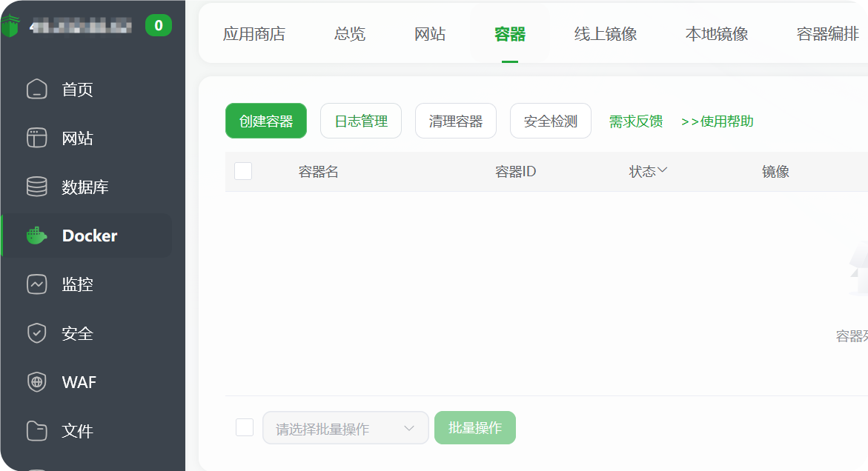Viewport: 868px width, 471px height.
Task: Toggle the select-all checkbox in table header
Action: coord(243,170)
